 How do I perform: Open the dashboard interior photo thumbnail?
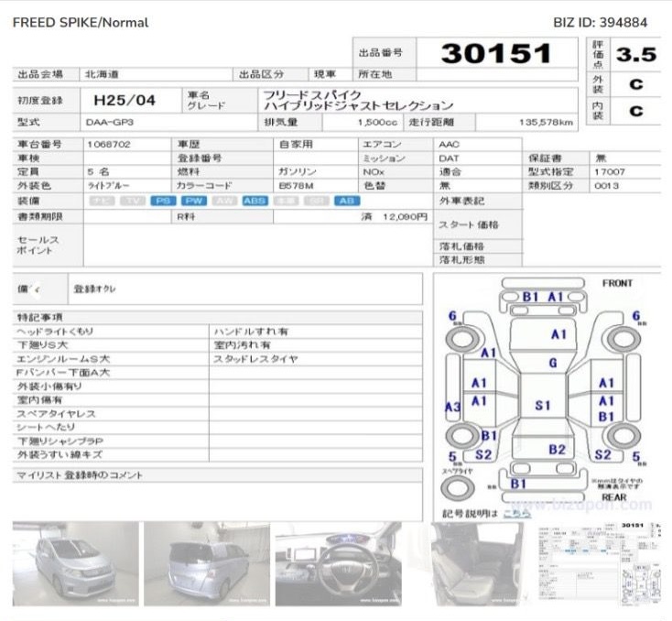point(338,562)
